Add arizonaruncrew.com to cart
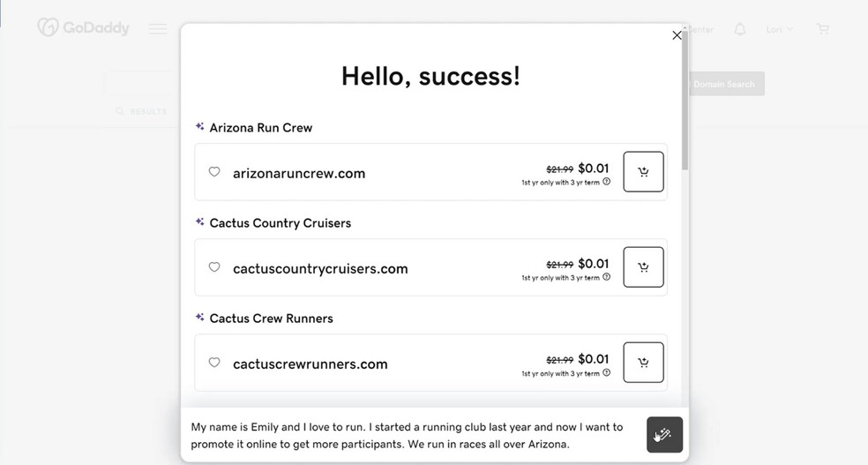868x465 pixels. [643, 172]
